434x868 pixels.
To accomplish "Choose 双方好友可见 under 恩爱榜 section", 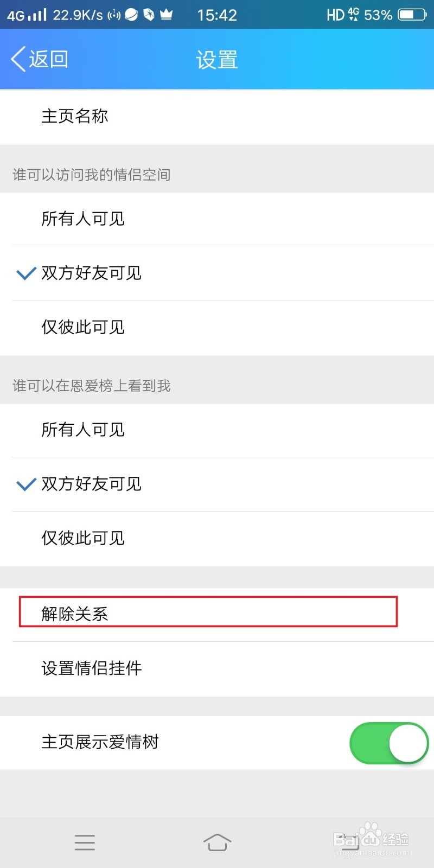I will tap(217, 484).
